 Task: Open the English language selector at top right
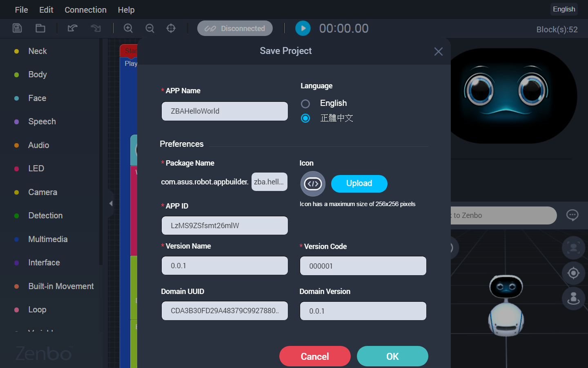564,9
